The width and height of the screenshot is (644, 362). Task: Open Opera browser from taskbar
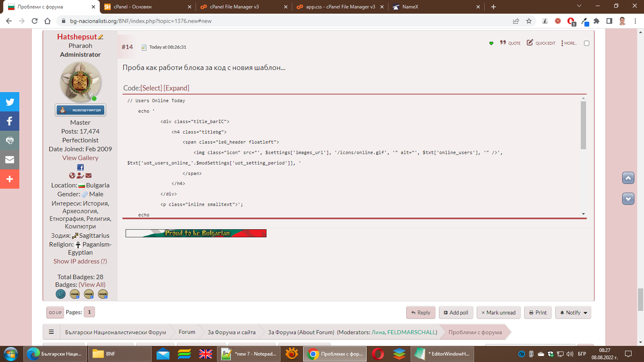pos(378,354)
